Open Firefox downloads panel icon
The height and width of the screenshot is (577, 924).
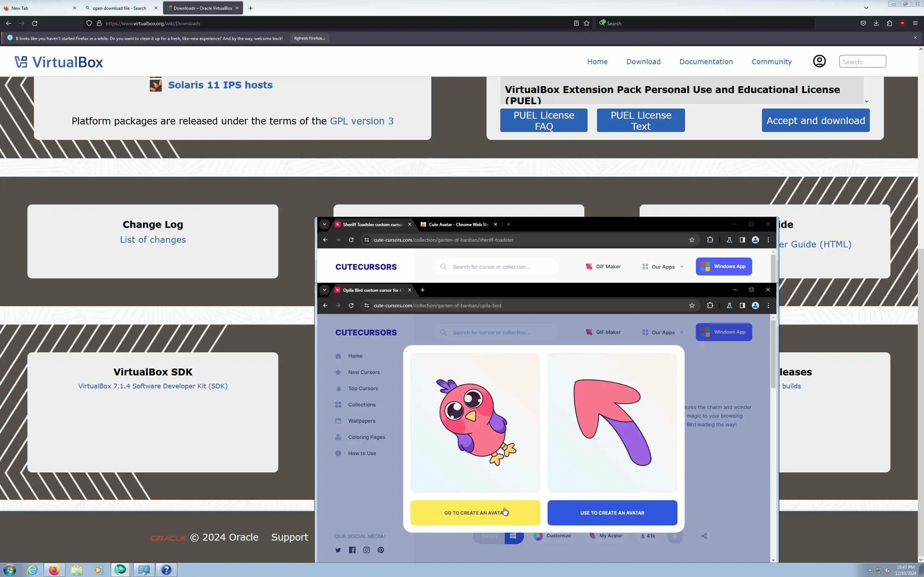(x=876, y=23)
